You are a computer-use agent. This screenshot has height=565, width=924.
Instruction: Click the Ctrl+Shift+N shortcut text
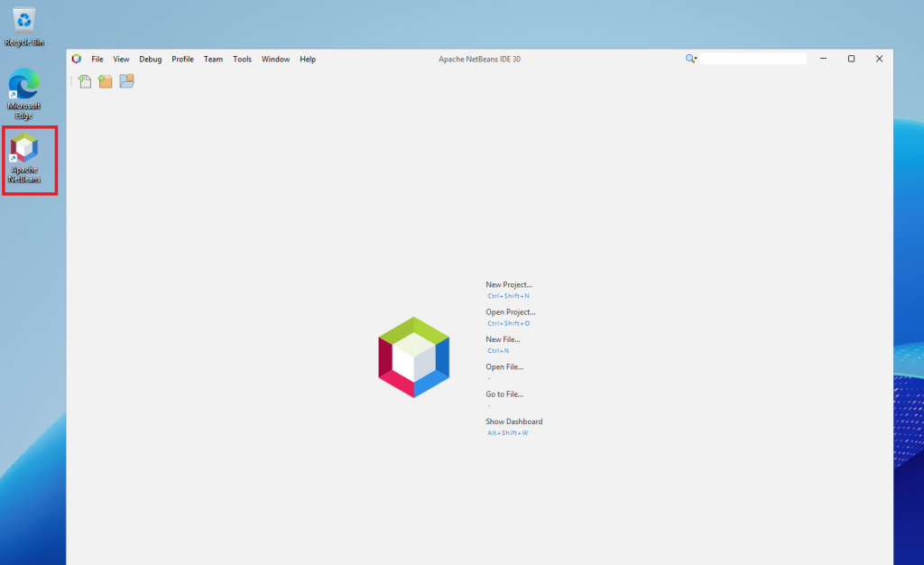tap(508, 296)
